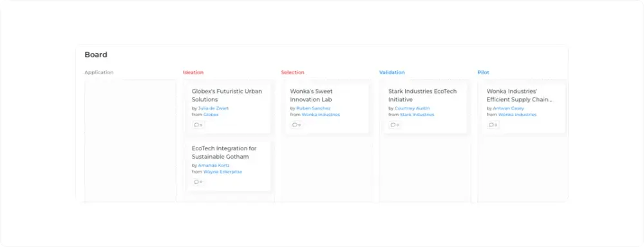This screenshot has height=247, width=644.
Task: Open Wonka Industries' Efficient Supply Chain title
Action: coord(520,95)
